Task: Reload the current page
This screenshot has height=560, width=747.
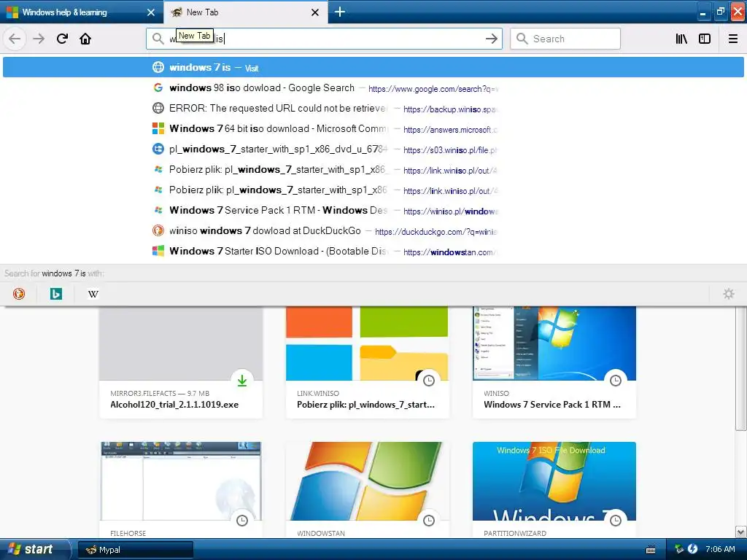Action: [x=62, y=39]
